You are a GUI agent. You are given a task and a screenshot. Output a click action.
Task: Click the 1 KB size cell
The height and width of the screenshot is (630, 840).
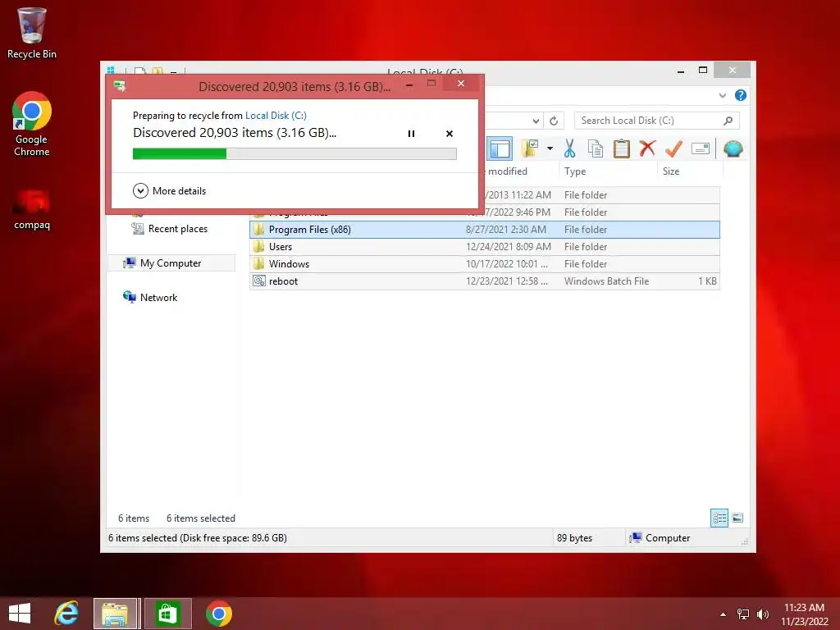(x=707, y=281)
